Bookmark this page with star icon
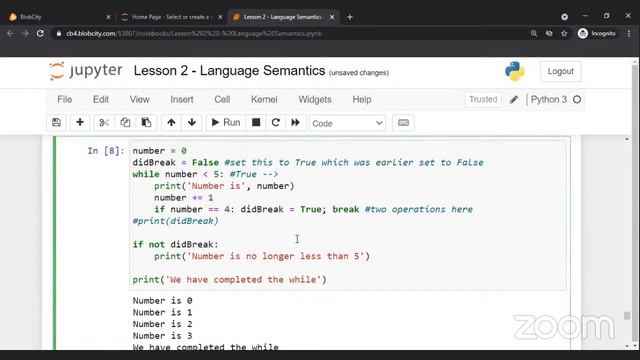The height and width of the screenshot is (360, 640). point(564,33)
